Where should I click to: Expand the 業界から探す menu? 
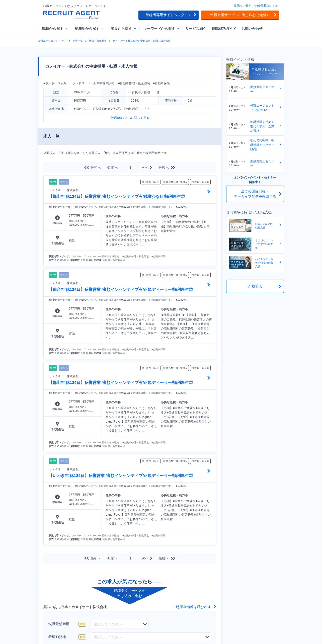123,29
